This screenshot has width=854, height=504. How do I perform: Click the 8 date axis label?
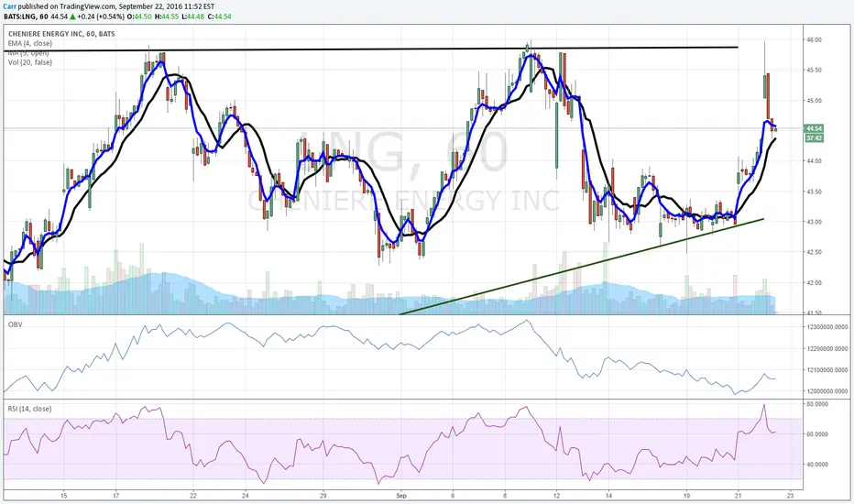[505, 496]
